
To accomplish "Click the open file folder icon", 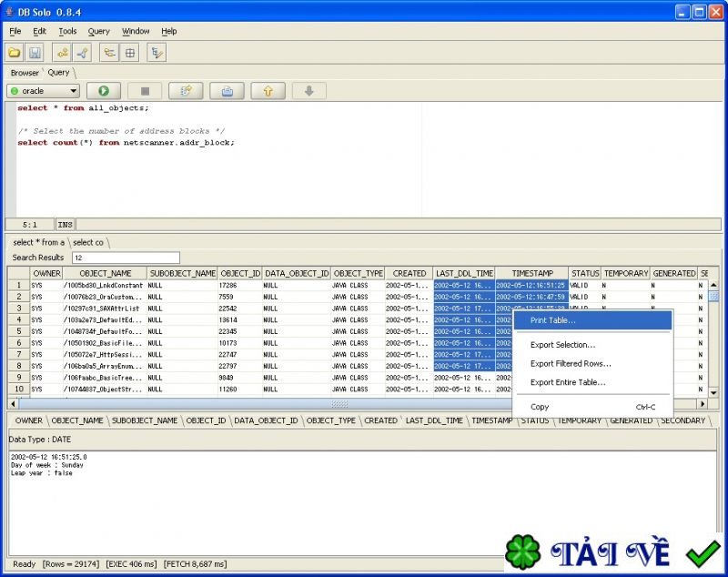I will [15, 53].
